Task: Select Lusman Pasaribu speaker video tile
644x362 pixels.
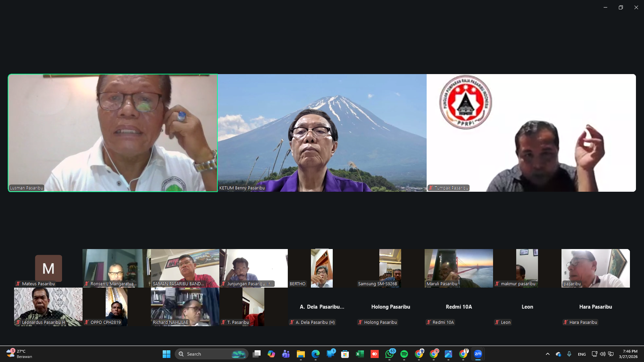Action: click(x=113, y=133)
